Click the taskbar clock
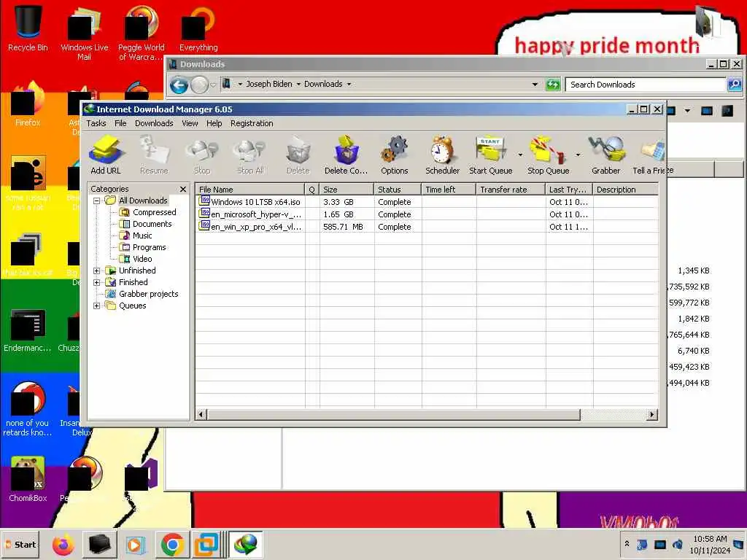 point(709,545)
